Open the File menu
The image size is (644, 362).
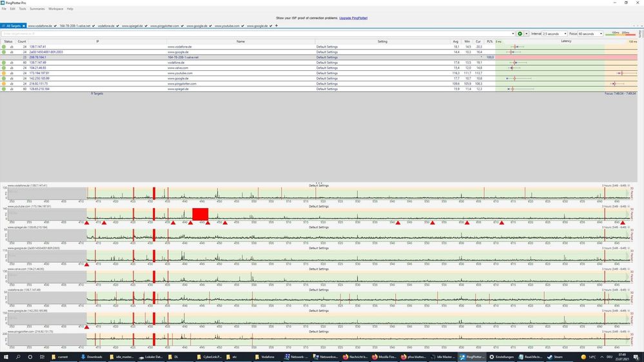click(4, 8)
